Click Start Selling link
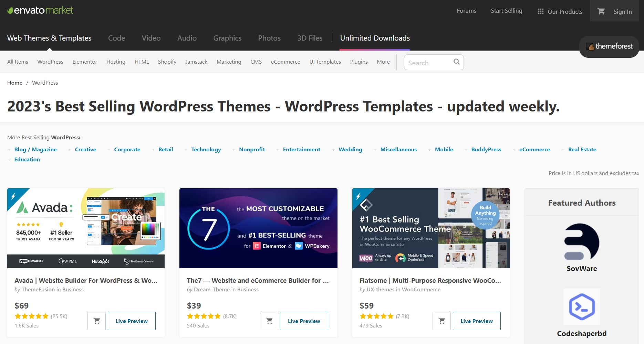This screenshot has width=644, height=344. [507, 11]
